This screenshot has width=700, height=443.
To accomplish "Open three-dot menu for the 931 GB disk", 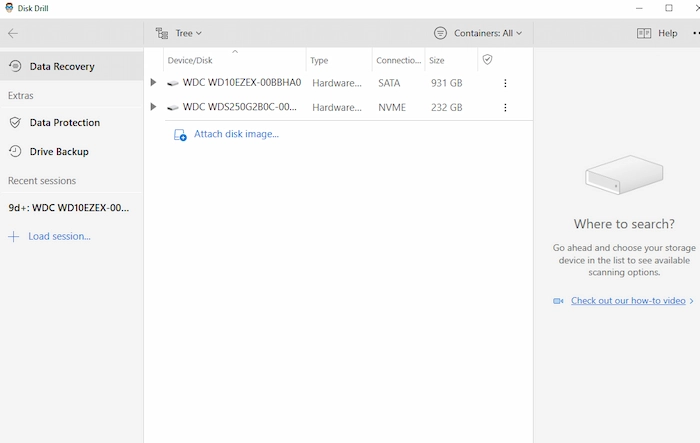I will (505, 84).
